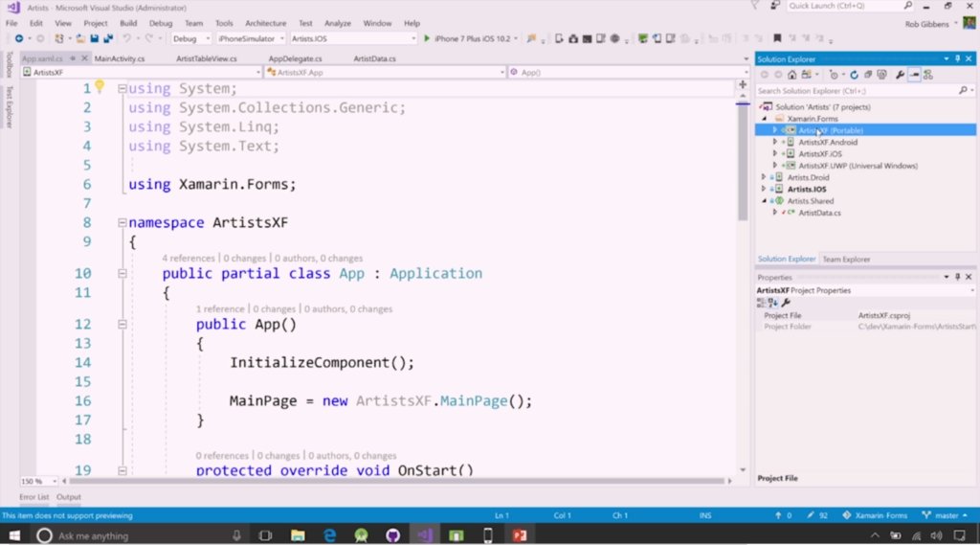The width and height of the screenshot is (980, 545).
Task: Collapse the App() constructor outlining region
Action: pyautogui.click(x=122, y=324)
